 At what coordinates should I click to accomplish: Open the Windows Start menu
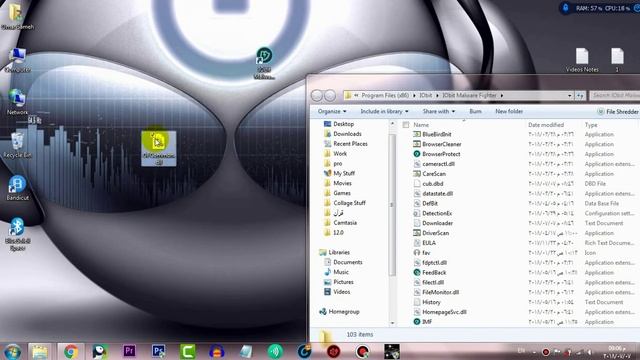coord(12,352)
